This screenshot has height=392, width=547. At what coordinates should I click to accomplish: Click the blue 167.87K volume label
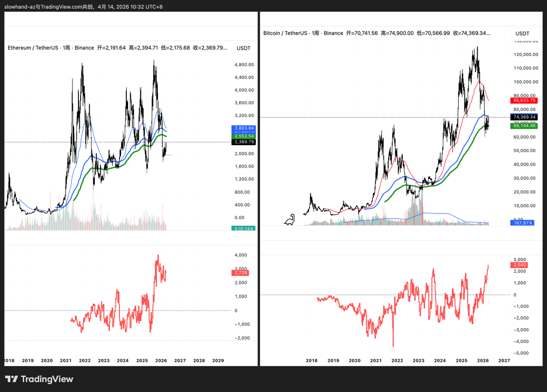pos(523,223)
